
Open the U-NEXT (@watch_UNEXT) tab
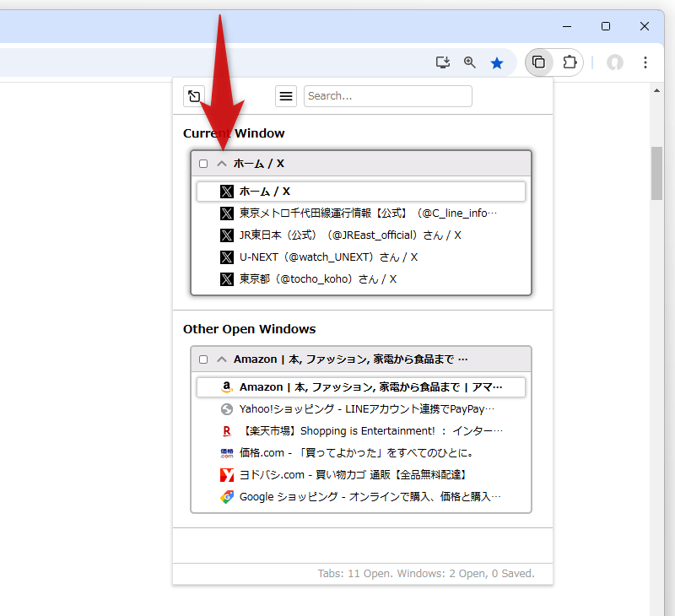click(361, 257)
